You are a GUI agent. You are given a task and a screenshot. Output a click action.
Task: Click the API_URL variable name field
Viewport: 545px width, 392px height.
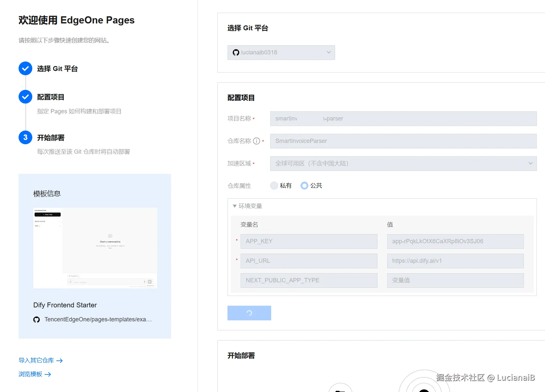[309, 261]
